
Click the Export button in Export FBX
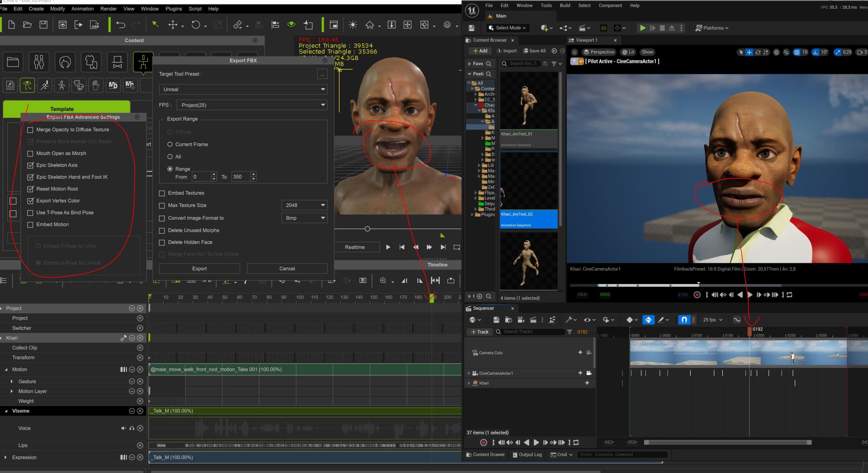[x=200, y=268]
